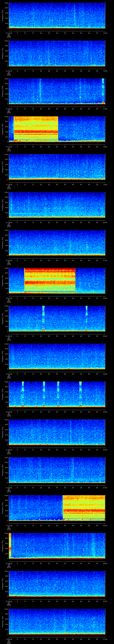Viewport: 114px width, 644px height.
Task: Click the 12:20:00 spectrogram panel
Action: click(57, 243)
